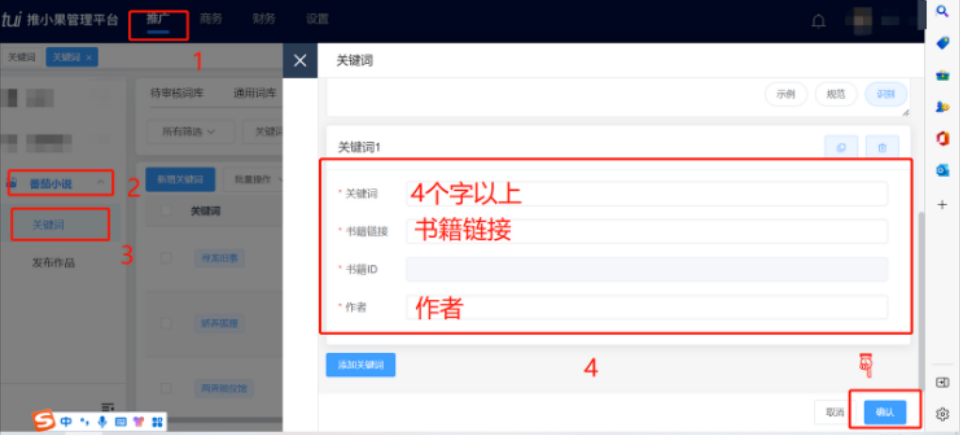Collapse the left sidebar with the fold icon
Screen dimensions: 960x435
108,406
